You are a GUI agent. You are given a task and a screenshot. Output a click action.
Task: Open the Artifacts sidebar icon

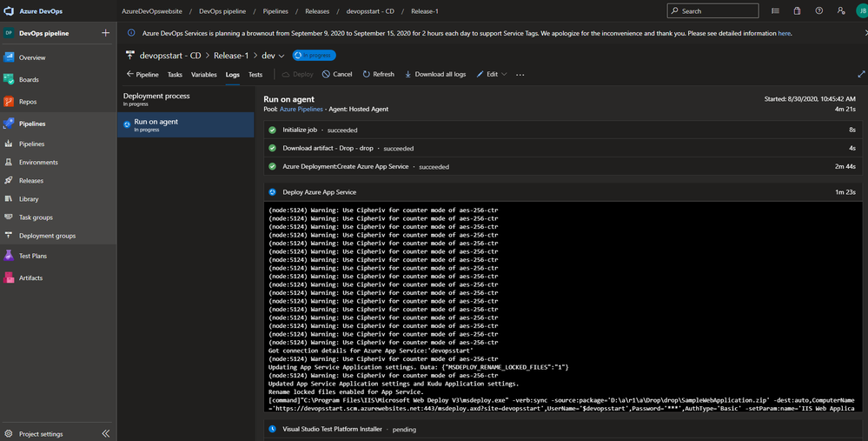tap(9, 277)
